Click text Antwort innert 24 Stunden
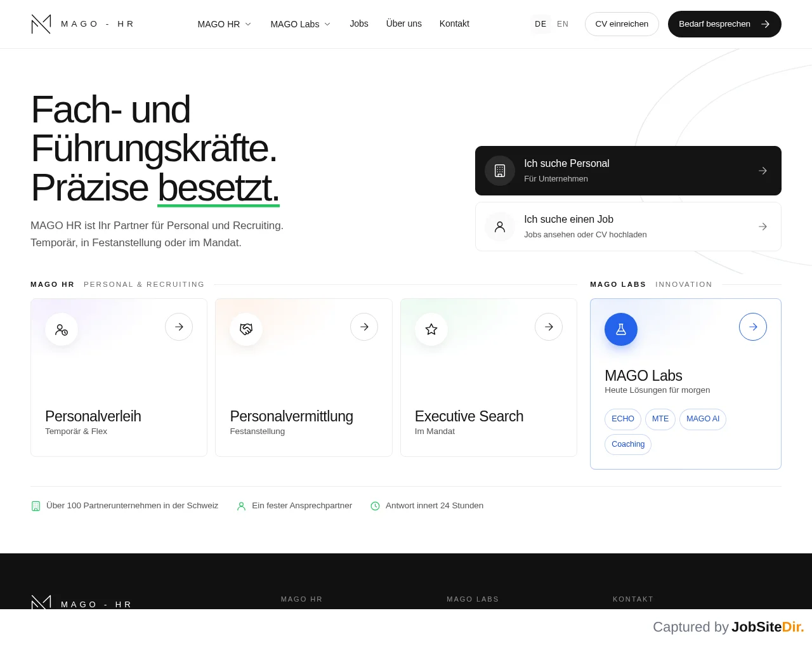Image resolution: width=812 pixels, height=646 pixels. click(435, 506)
